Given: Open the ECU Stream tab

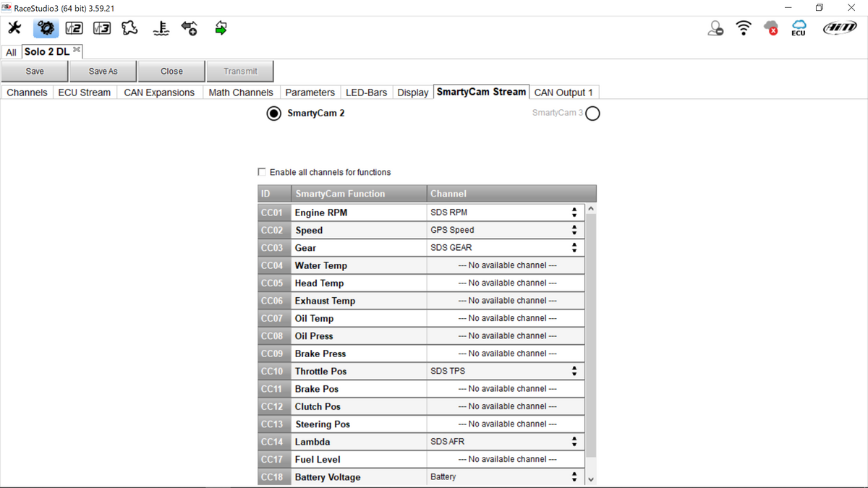Looking at the screenshot, I should (x=85, y=92).
